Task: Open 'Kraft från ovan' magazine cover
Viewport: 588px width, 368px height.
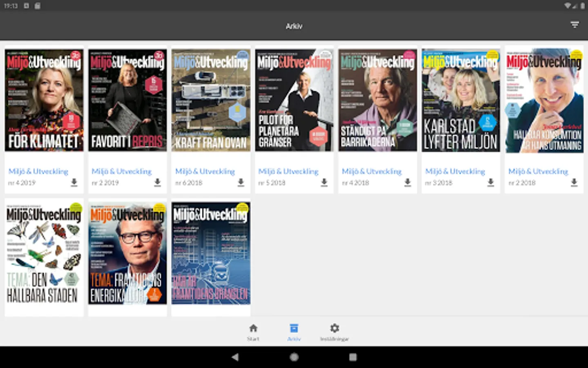Action: coord(211,100)
